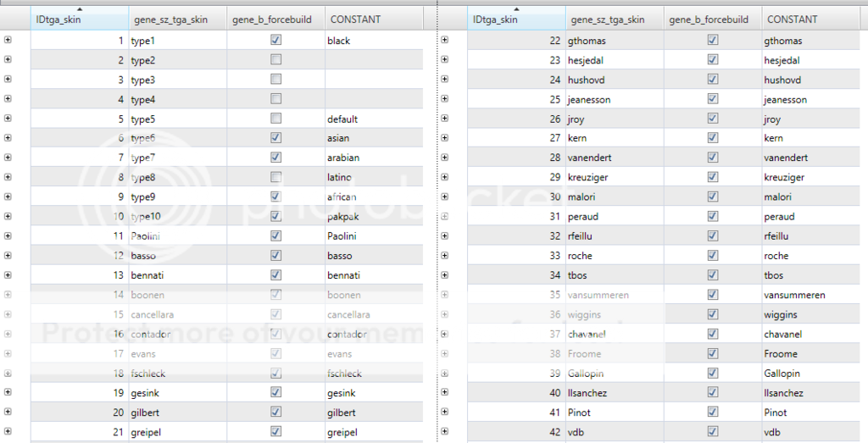
Task: Sort by left IDtga_skin column header
Action: tap(79, 19)
